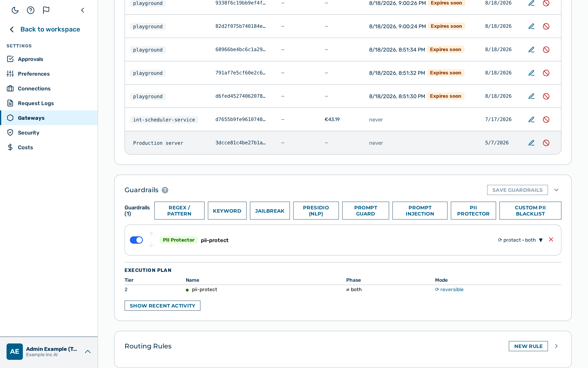The image size is (588, 368).
Task: Show recent activity
Action: [x=162, y=306]
